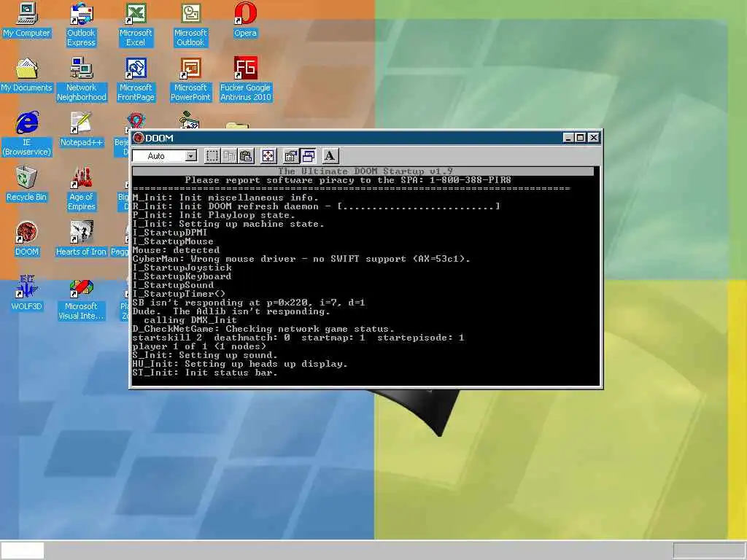Image resolution: width=747 pixels, height=560 pixels.
Task: Click the Copy toolbar icon in DOOM window
Action: [230, 156]
